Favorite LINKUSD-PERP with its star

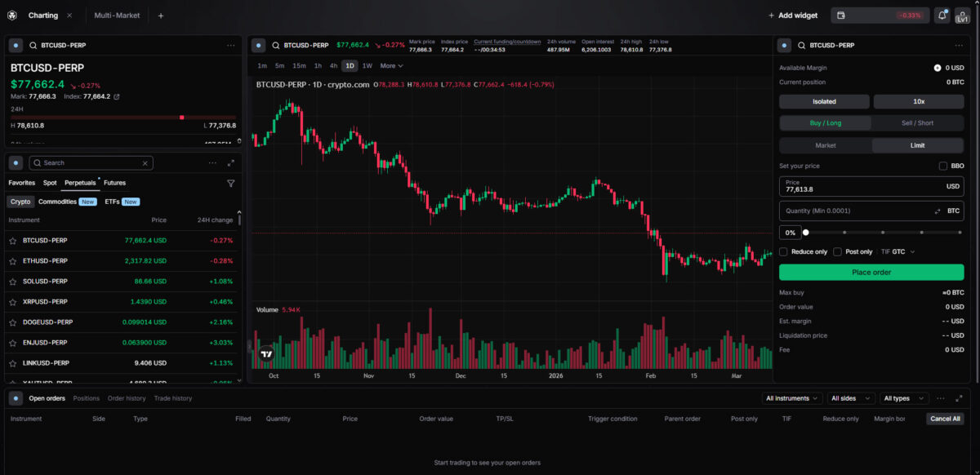(x=12, y=363)
